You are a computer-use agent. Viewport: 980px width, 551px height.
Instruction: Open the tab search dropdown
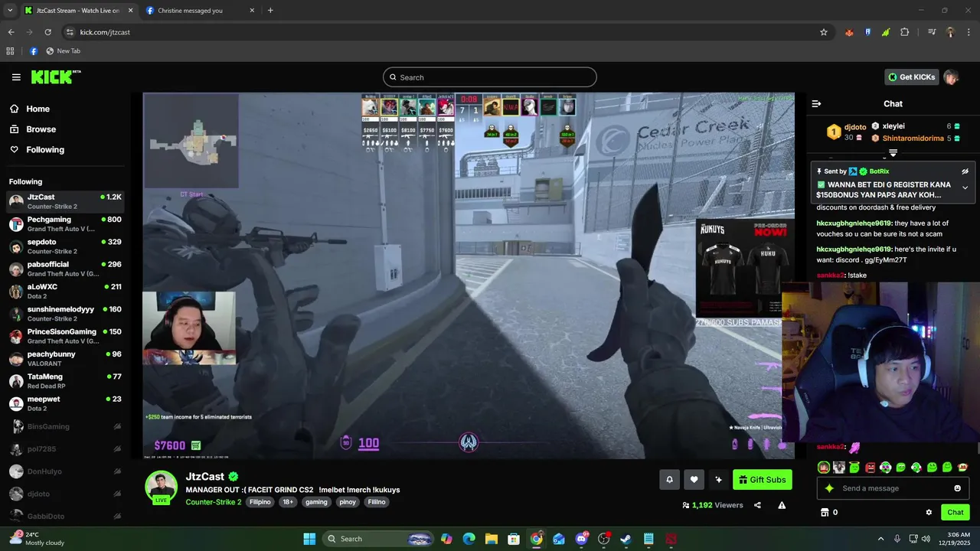(x=10, y=11)
